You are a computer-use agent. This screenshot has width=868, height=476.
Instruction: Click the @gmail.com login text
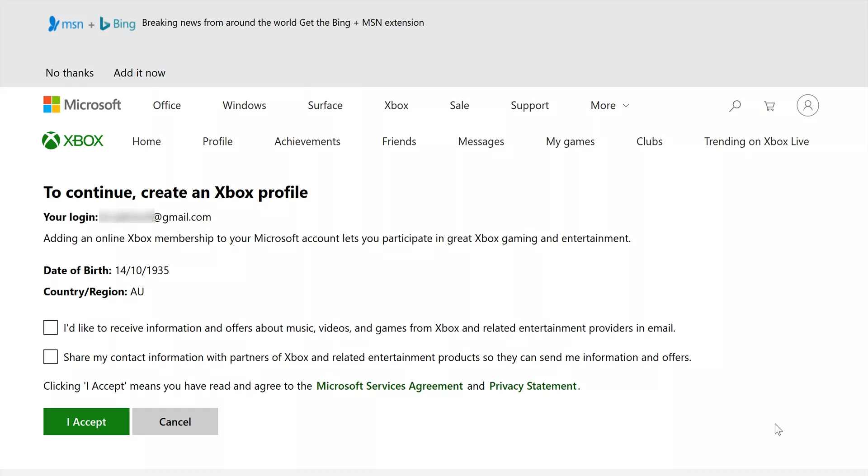point(182,217)
